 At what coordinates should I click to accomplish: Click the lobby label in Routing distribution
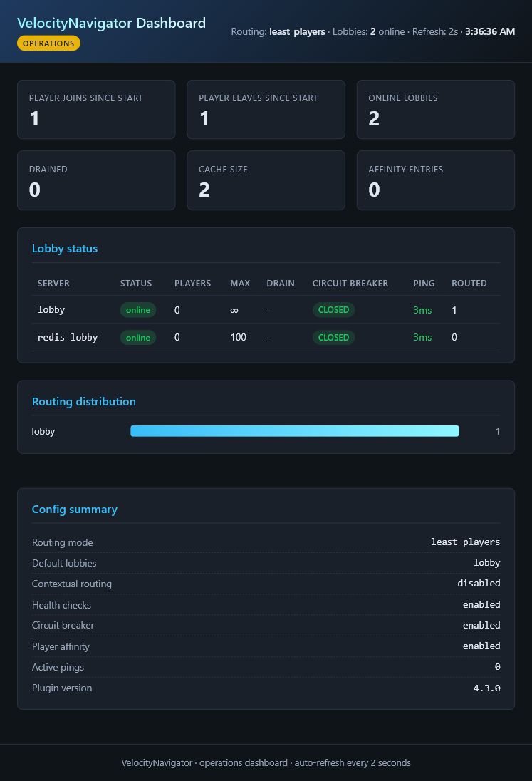tap(43, 431)
